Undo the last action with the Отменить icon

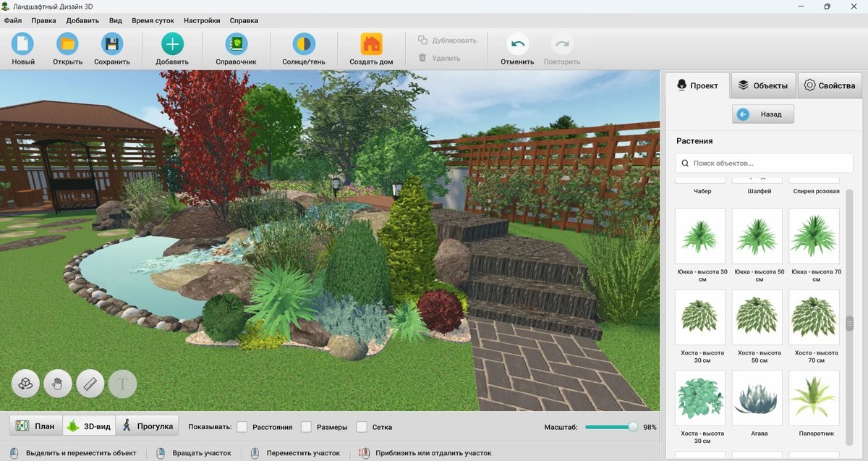pyautogui.click(x=517, y=45)
